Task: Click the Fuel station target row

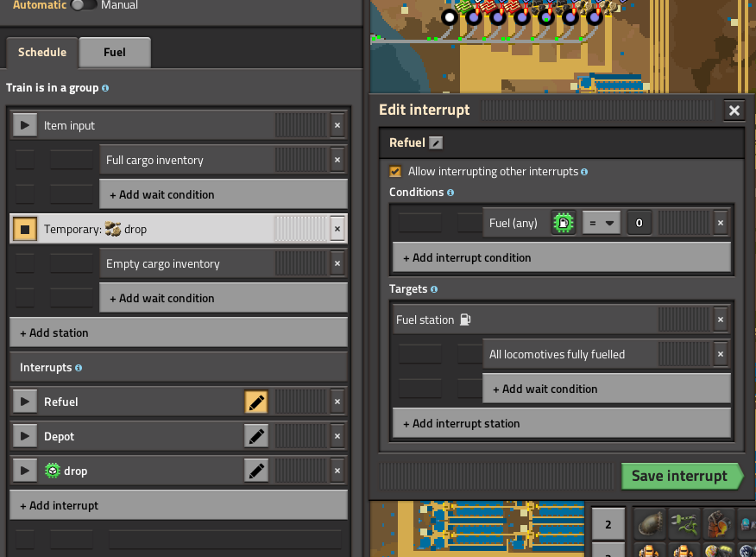Action: (x=561, y=320)
